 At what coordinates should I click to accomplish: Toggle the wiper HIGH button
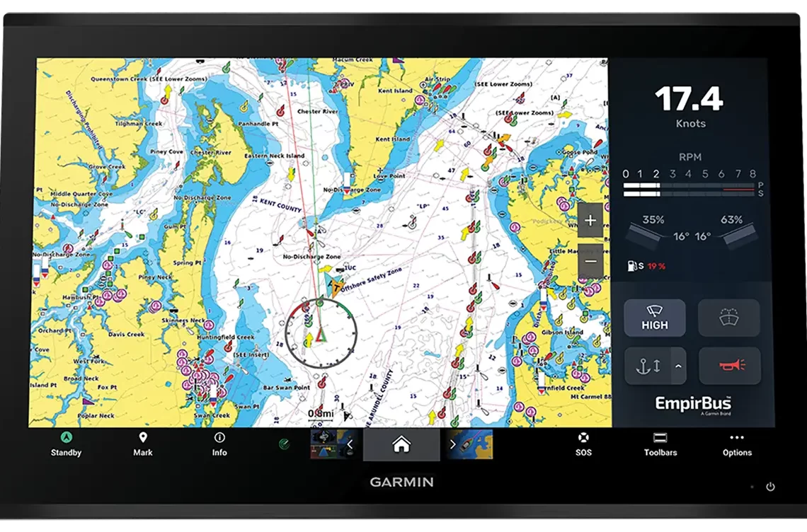point(655,318)
